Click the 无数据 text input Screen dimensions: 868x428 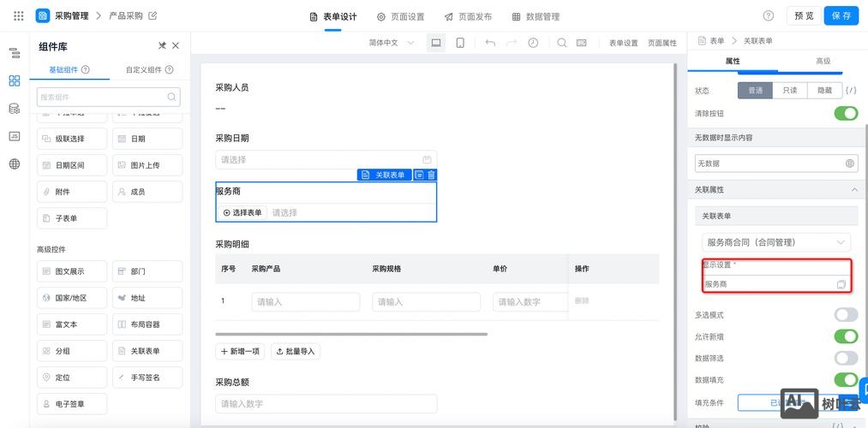pyautogui.click(x=776, y=163)
